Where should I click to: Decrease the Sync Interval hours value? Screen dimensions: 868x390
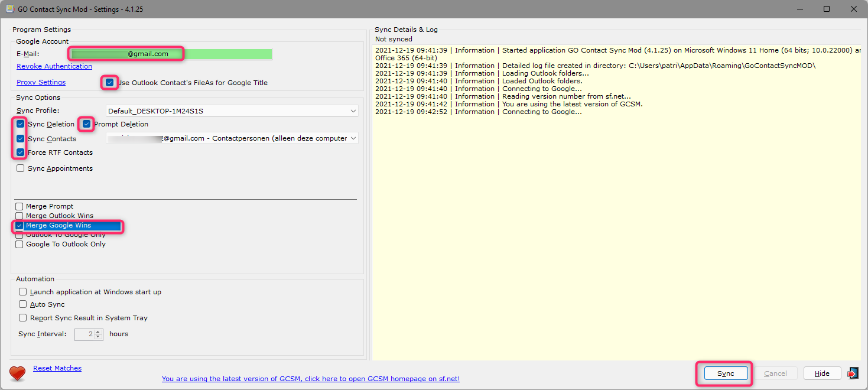point(98,337)
